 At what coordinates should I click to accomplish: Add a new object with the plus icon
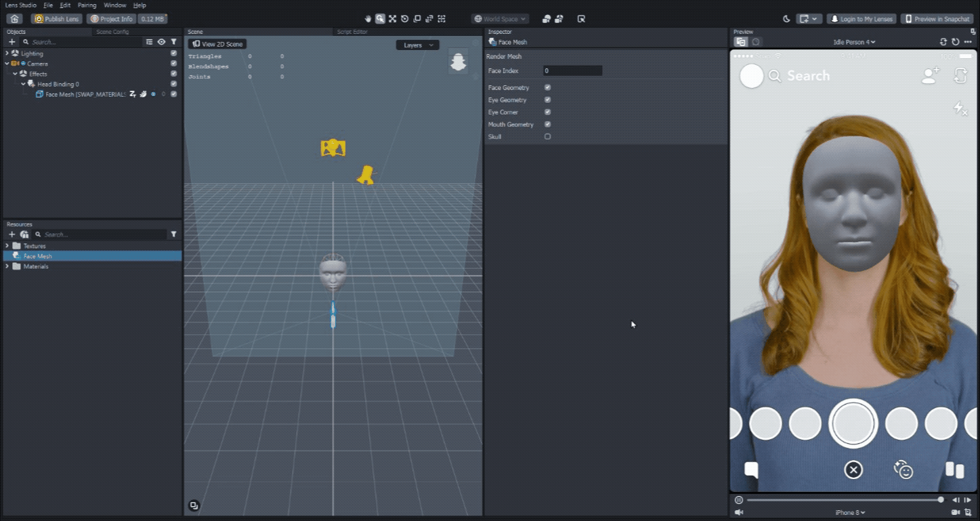(12, 42)
